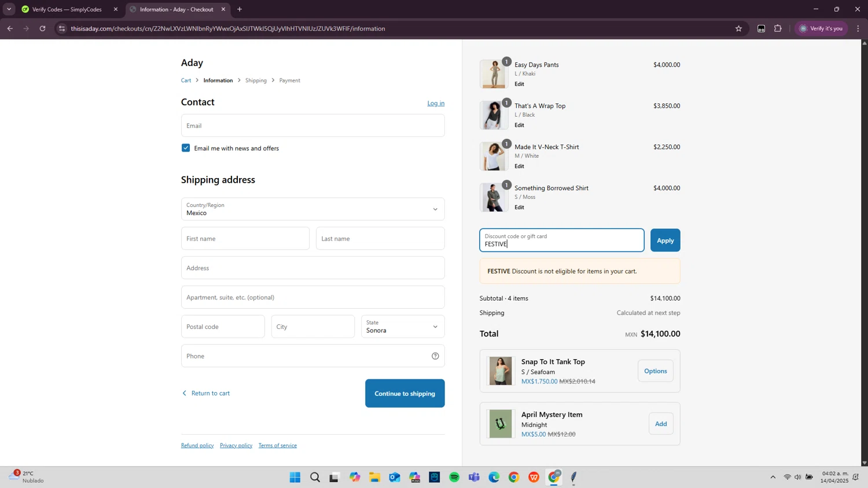868x488 pixels.
Task: Click the Postal code field
Action: tap(223, 327)
